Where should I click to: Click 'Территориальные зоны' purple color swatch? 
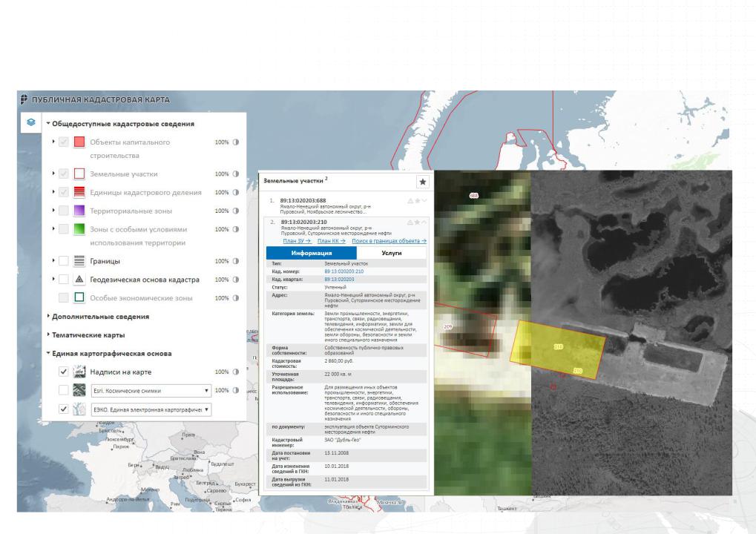pos(79,210)
